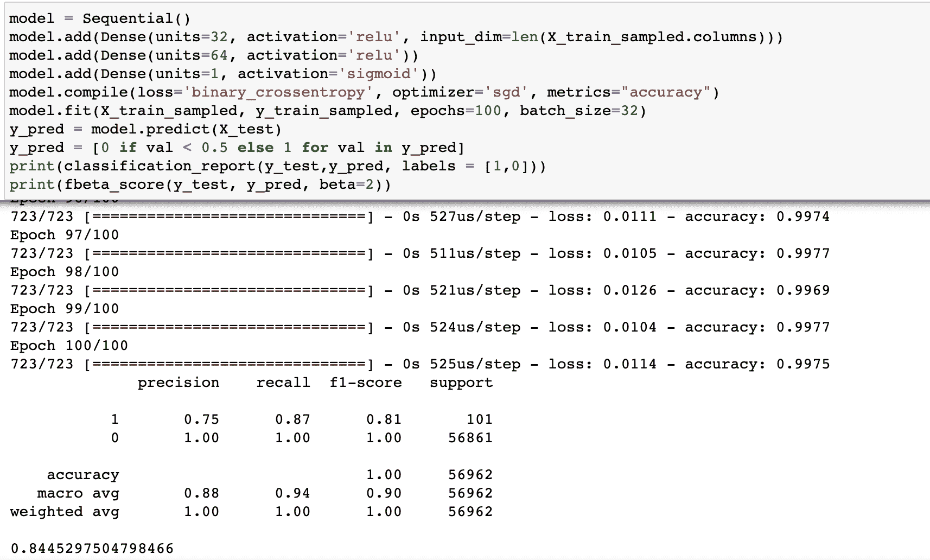
Task: Click the 527us/step timing text
Action: tap(475, 217)
